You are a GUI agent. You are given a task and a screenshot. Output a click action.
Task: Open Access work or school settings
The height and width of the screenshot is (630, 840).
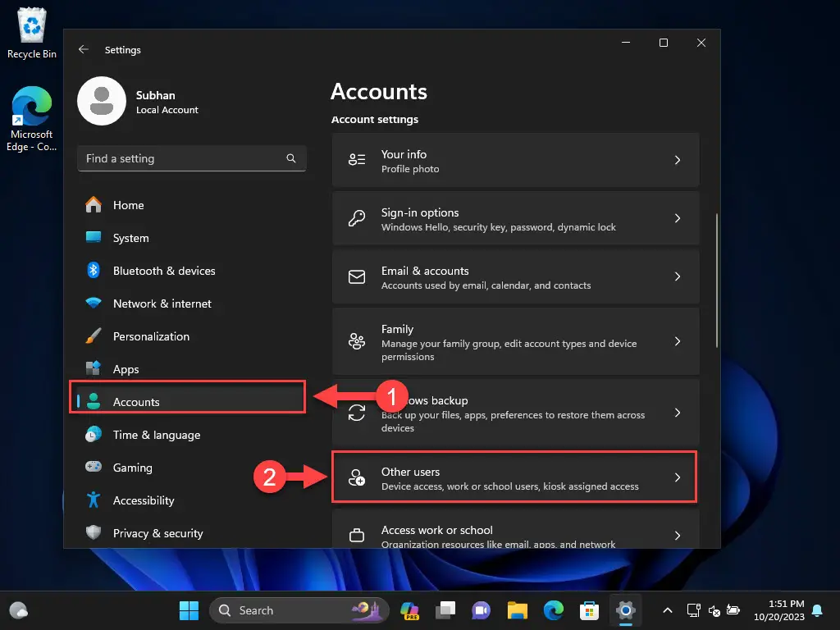tap(515, 529)
